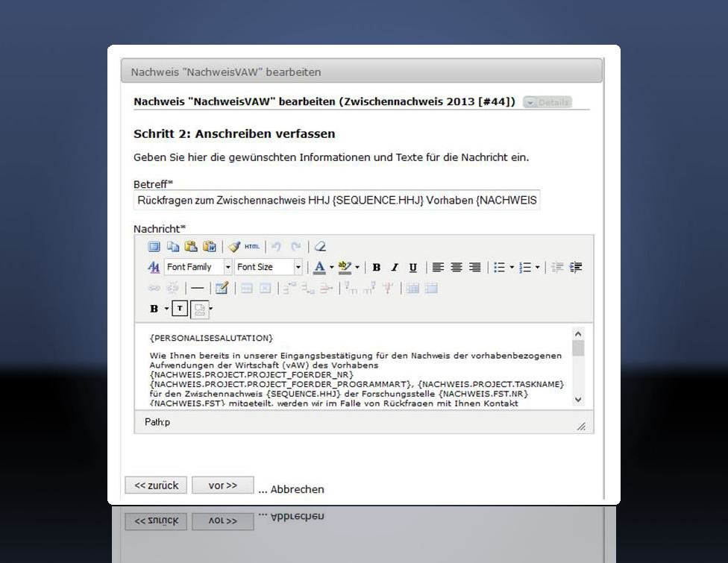Screen dimensions: 728x563
Task: Go back with the << zurück button
Action: 156,485
